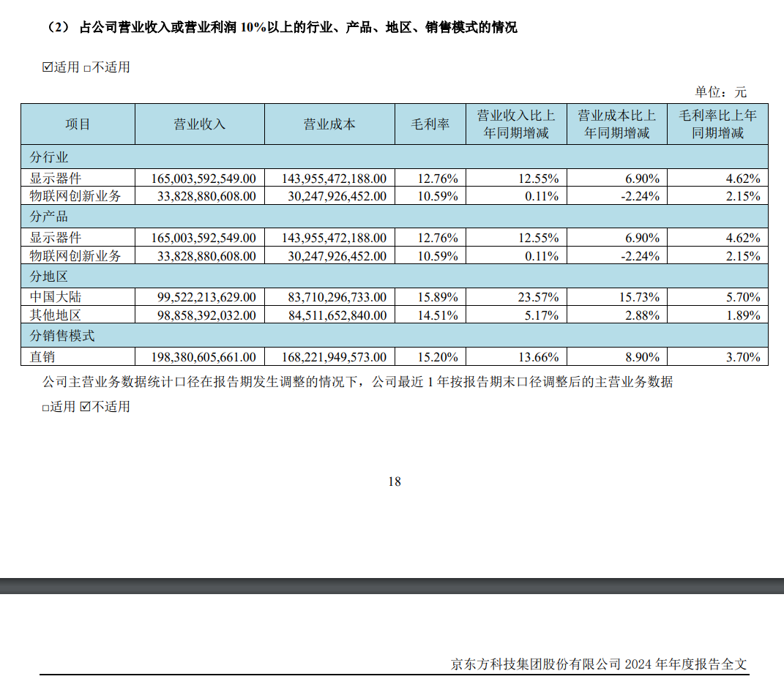Click the 直销 row label

42,357
